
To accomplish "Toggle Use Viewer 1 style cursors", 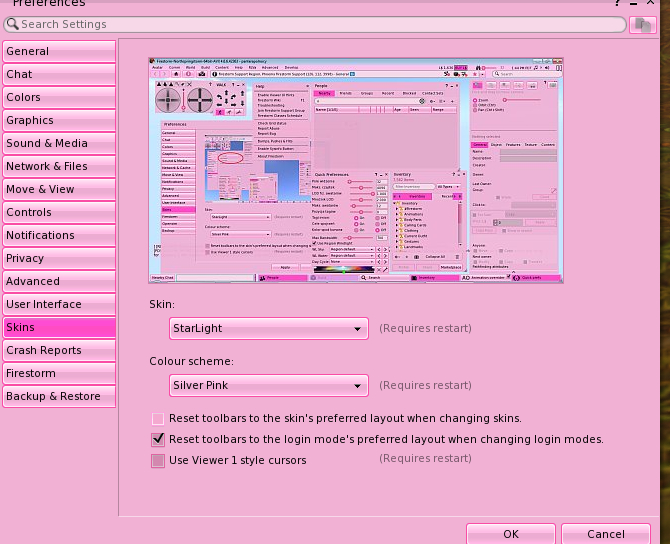I will point(158,461).
